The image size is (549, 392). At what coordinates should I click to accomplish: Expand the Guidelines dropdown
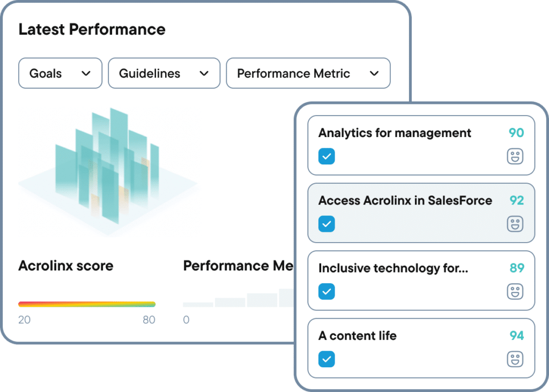pos(164,73)
